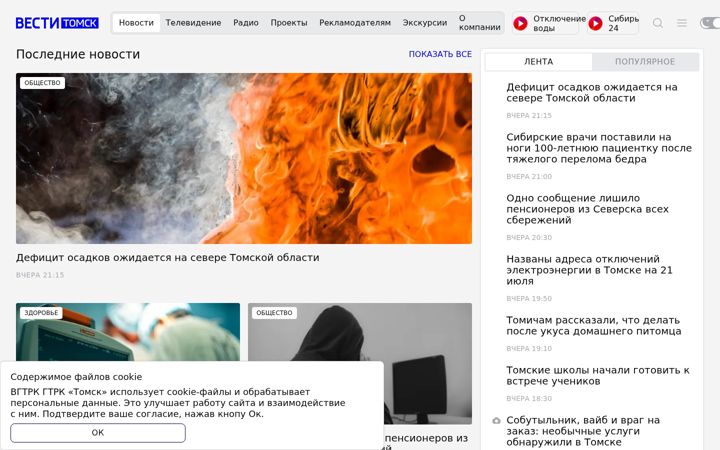Click the camera icon beside Собутыльник headline
The width and height of the screenshot is (720, 450).
pos(496,421)
